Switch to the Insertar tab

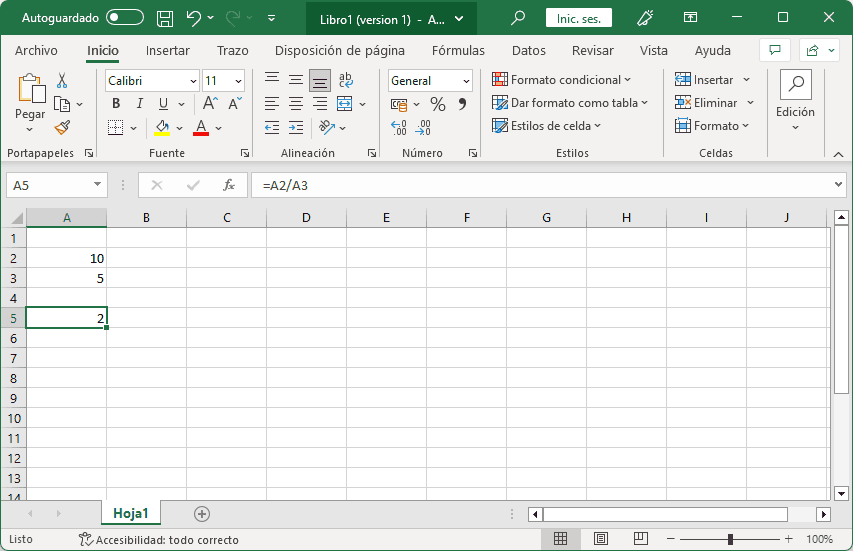[168, 51]
